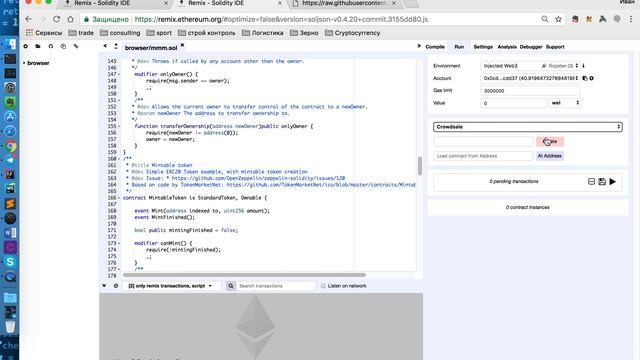Click the editor vertical scrollbar thumb

(x=420, y=166)
